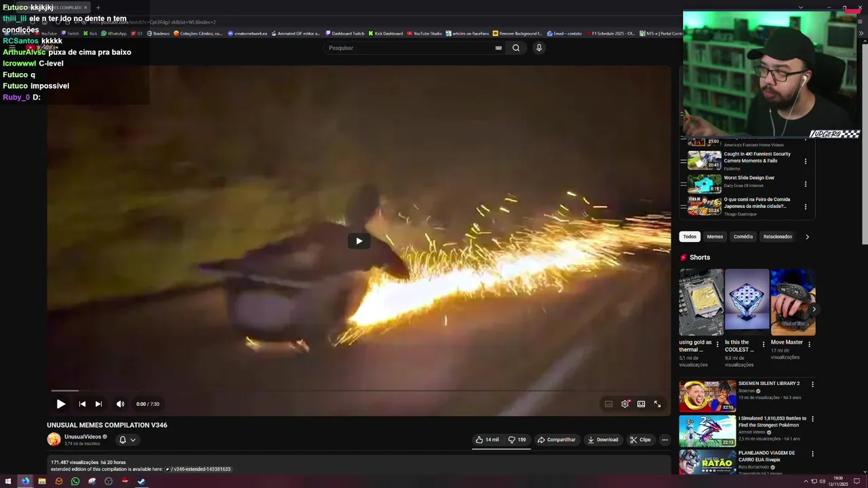The height and width of the screenshot is (488, 868).
Task: Mute the video volume speaker icon
Action: click(x=120, y=404)
